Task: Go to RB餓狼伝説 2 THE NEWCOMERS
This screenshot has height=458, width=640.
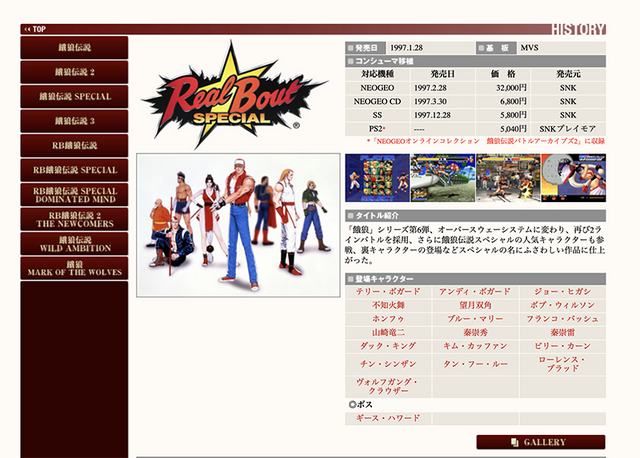Action: coord(74,219)
